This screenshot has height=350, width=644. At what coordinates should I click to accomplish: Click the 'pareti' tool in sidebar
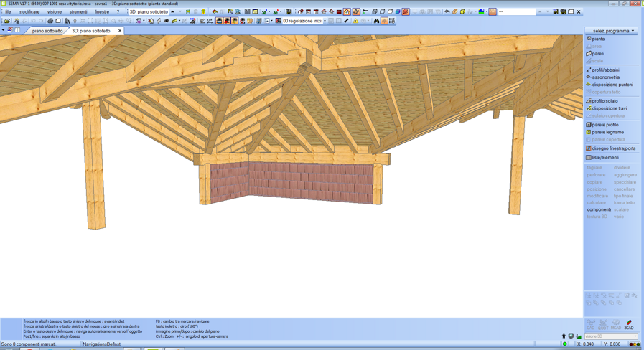point(597,54)
